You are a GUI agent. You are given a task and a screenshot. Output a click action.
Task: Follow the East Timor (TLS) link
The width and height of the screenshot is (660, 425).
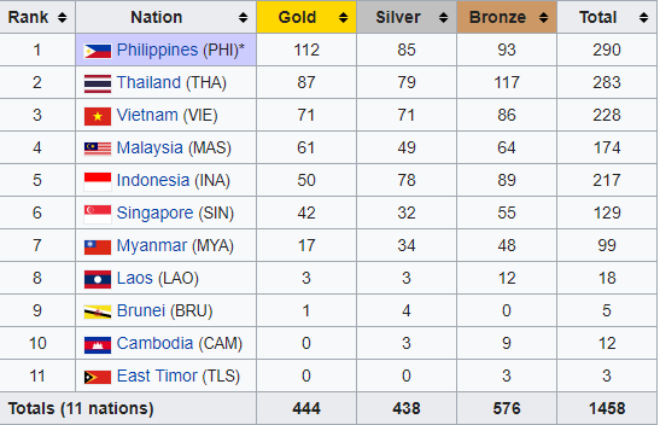tap(157, 376)
